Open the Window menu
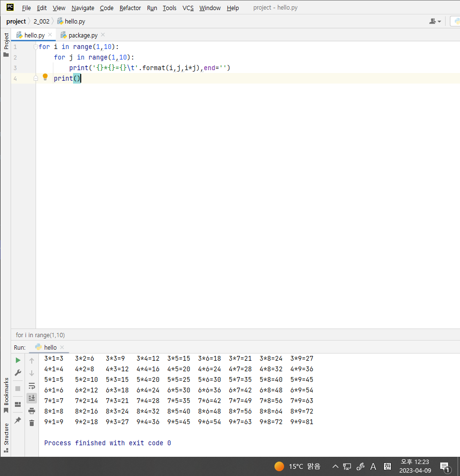460x476 pixels. click(210, 8)
